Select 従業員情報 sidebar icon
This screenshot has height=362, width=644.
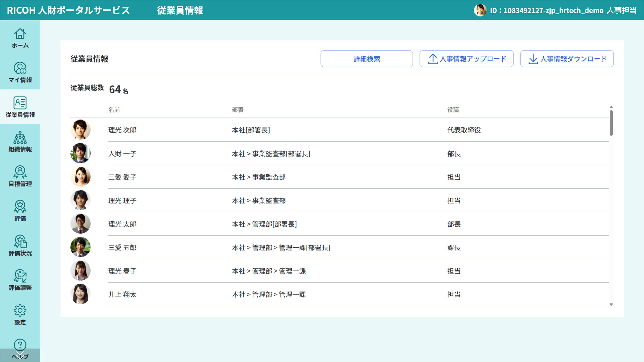coord(20,103)
